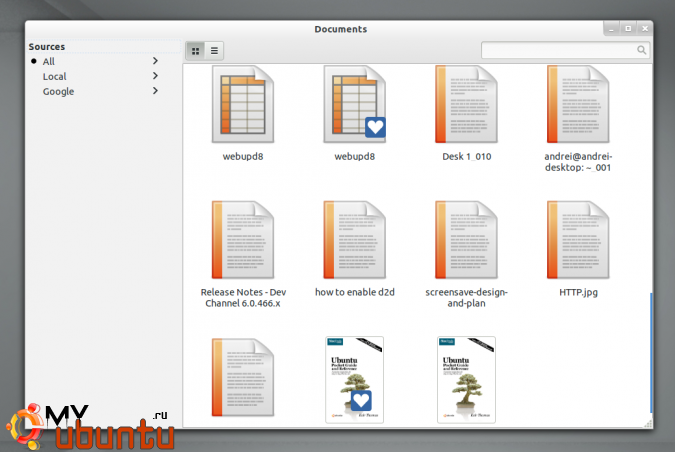
Task: Click the search input field
Action: click(x=565, y=50)
